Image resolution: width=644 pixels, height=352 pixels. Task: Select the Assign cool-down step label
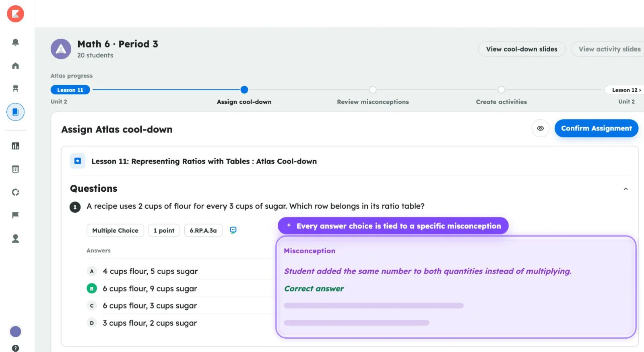click(x=244, y=102)
